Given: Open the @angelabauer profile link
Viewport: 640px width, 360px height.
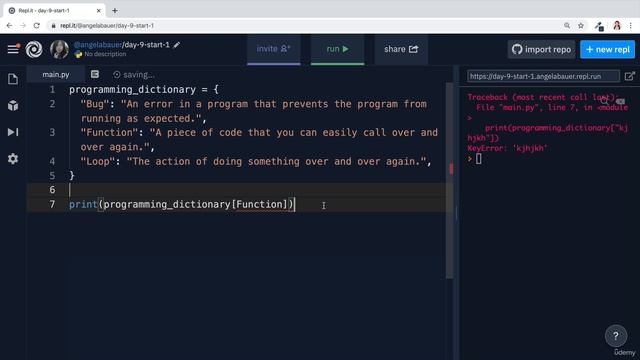Looking at the screenshot, I should point(98,44).
